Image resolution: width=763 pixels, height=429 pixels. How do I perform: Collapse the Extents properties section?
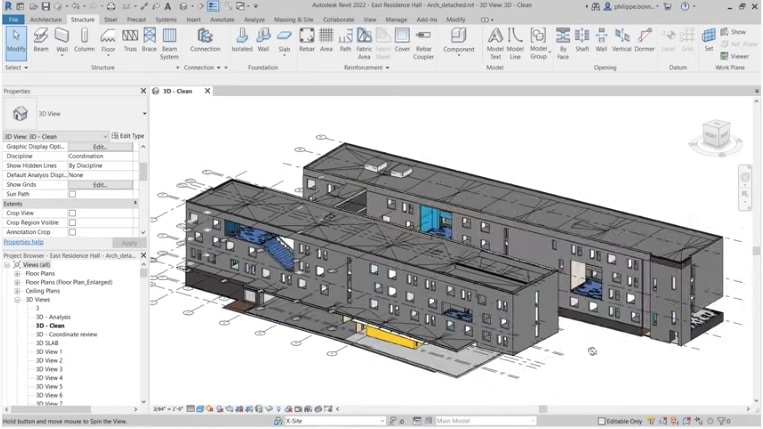click(135, 203)
